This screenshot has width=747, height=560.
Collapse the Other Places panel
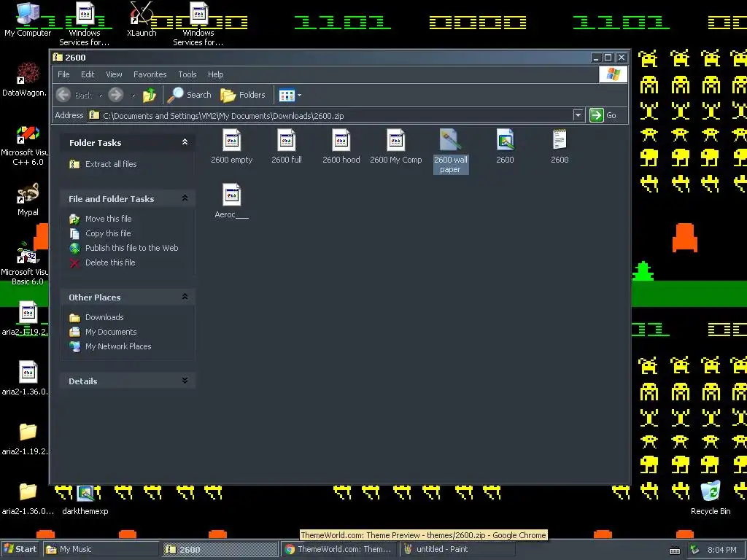point(185,297)
